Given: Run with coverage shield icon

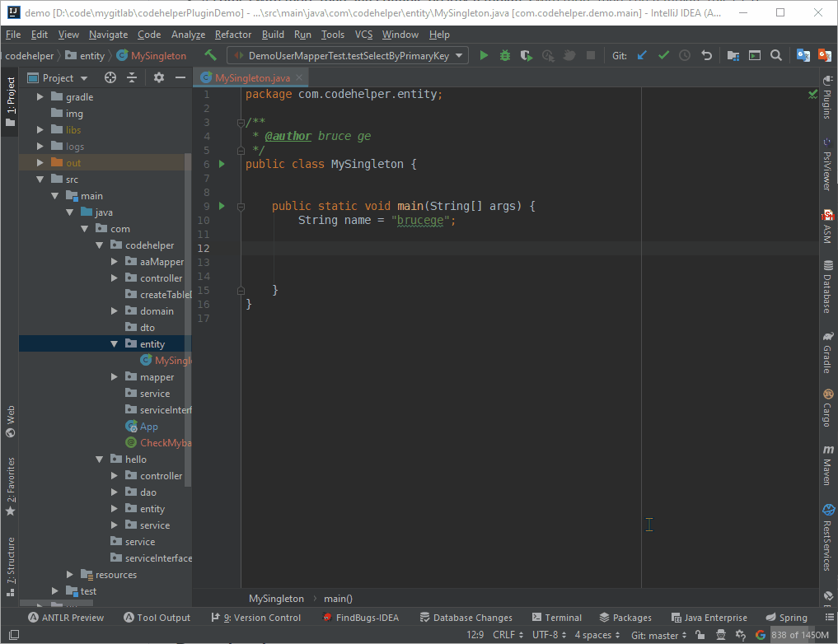Looking at the screenshot, I should tap(527, 55).
